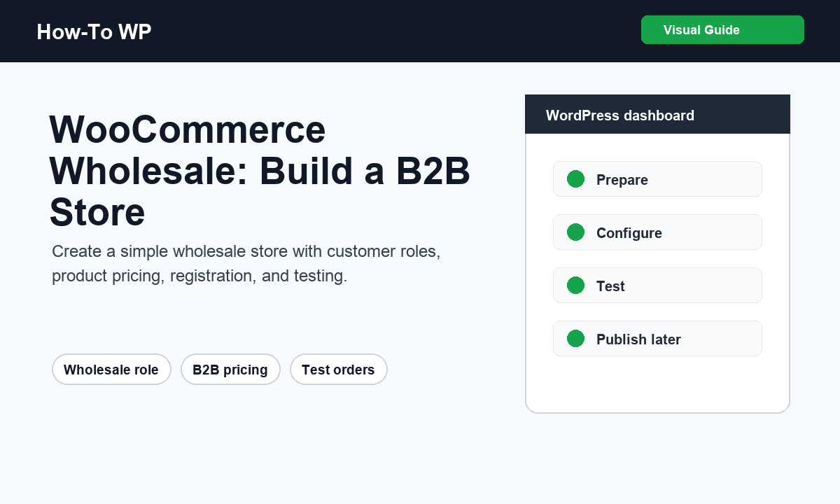This screenshot has width=840, height=504.
Task: Open the Prepare step row
Action: [x=657, y=179]
